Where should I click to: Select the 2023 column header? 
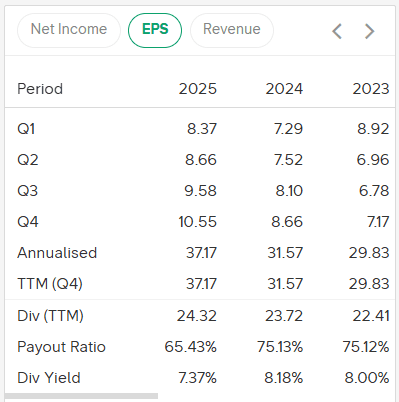click(371, 89)
